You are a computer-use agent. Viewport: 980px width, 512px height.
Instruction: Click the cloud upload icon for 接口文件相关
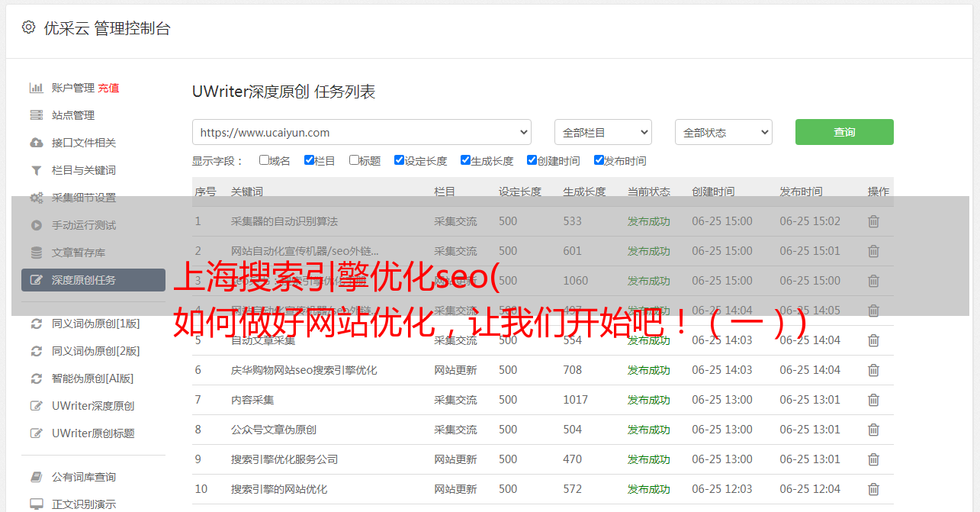pos(36,143)
